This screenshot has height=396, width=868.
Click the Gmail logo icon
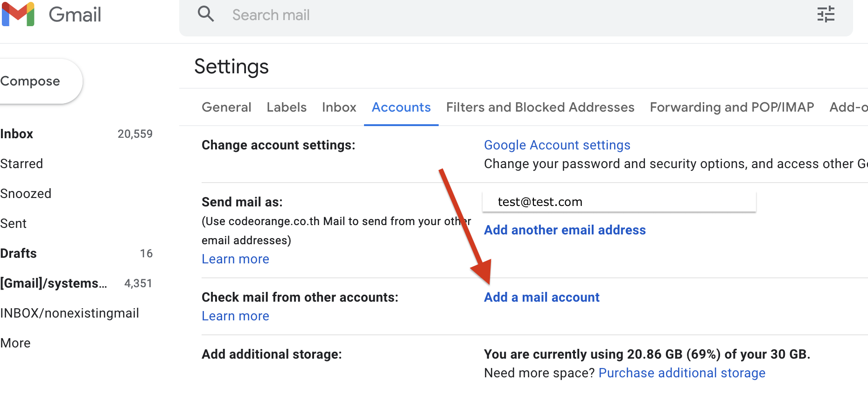pos(18,14)
